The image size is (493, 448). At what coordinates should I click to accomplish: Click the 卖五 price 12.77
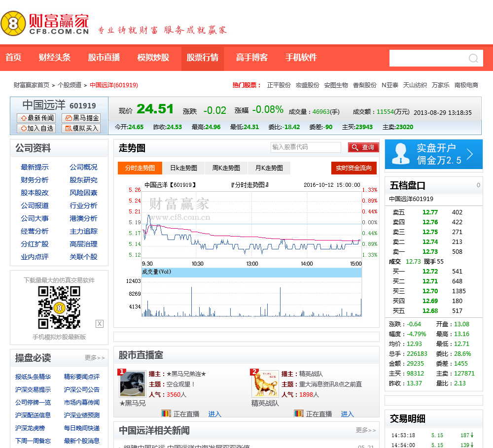(x=430, y=212)
